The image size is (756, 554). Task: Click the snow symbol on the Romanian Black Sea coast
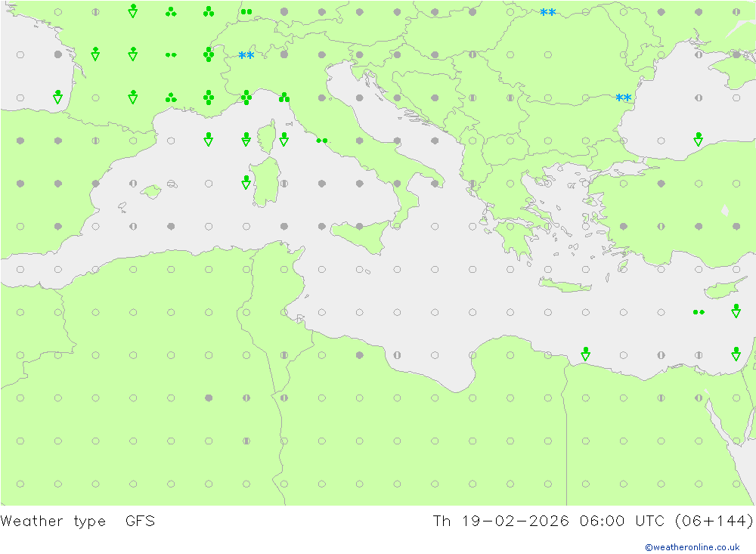[624, 98]
